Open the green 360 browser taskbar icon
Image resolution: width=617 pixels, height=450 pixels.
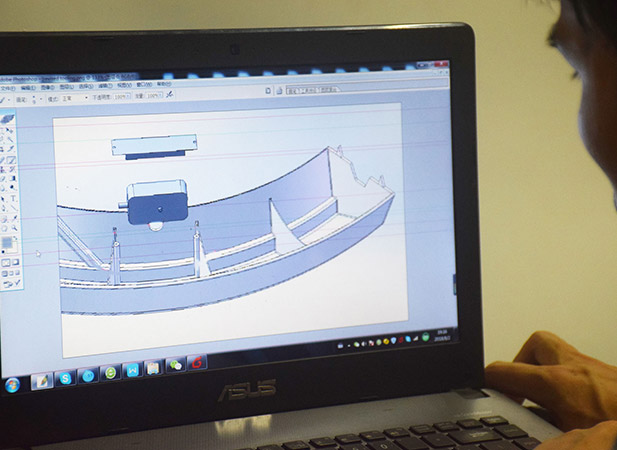coord(111,373)
